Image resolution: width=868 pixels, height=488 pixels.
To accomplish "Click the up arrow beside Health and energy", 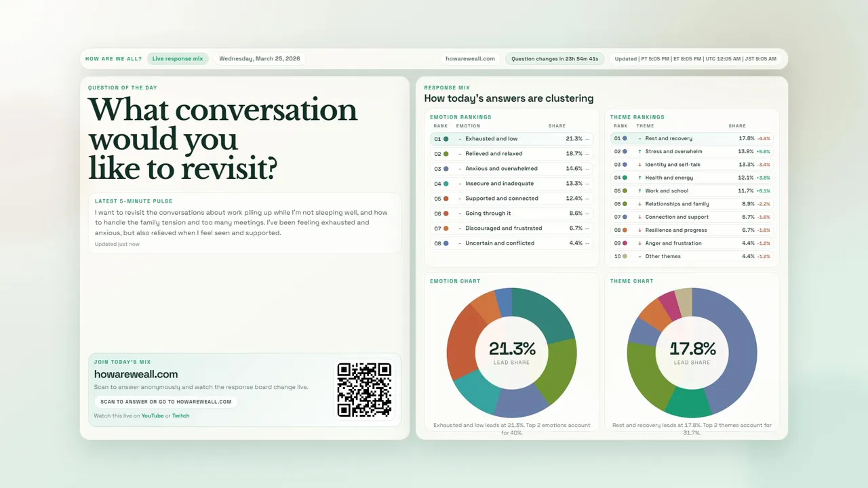I will point(639,178).
